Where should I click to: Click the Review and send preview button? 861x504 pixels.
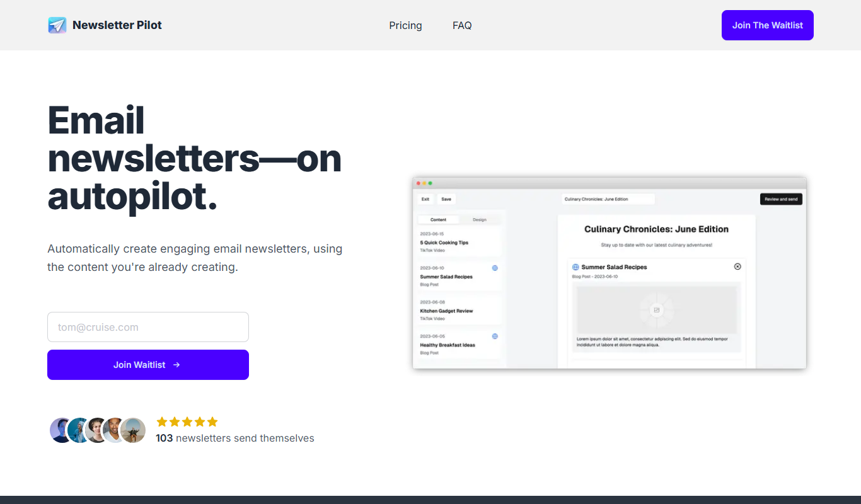pyautogui.click(x=781, y=199)
